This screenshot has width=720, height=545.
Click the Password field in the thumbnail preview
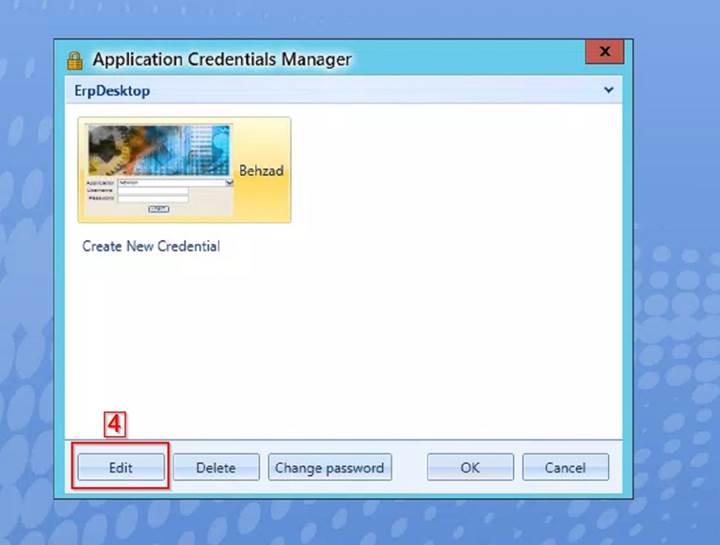coord(152,199)
